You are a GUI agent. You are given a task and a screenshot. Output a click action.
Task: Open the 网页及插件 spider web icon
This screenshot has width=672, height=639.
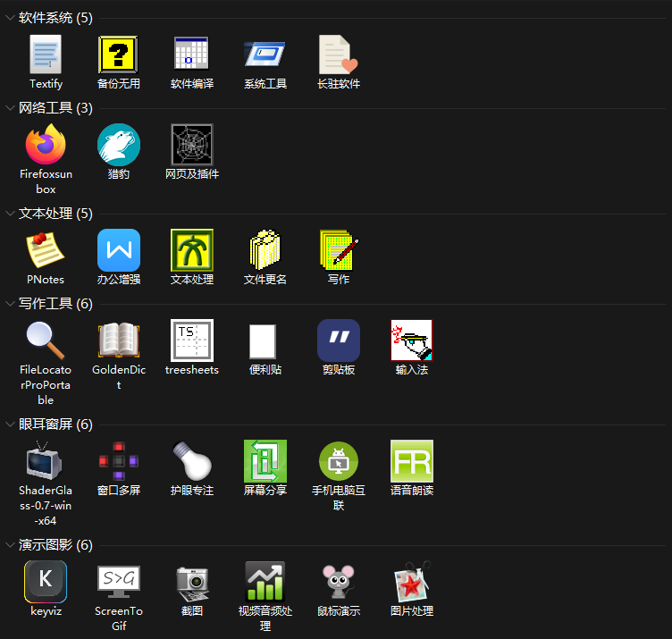pyautogui.click(x=191, y=145)
